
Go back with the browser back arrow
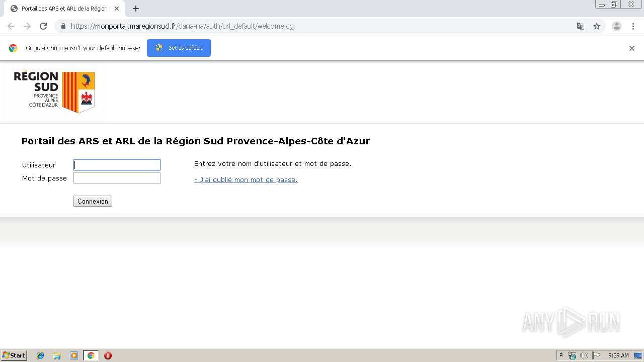(x=11, y=26)
